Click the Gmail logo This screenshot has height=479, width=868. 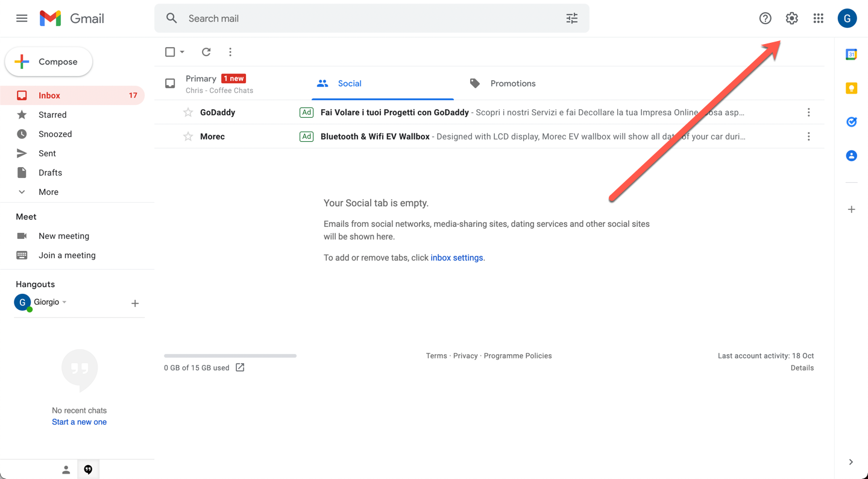click(x=72, y=18)
